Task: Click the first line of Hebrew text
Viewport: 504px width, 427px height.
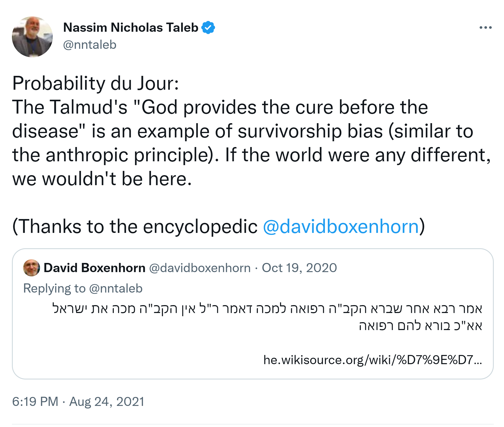Action: coord(267,309)
